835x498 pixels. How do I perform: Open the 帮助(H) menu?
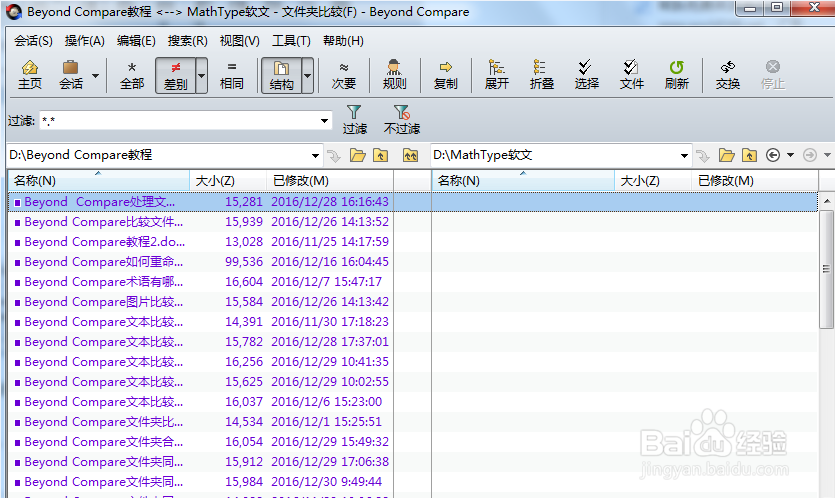(343, 41)
